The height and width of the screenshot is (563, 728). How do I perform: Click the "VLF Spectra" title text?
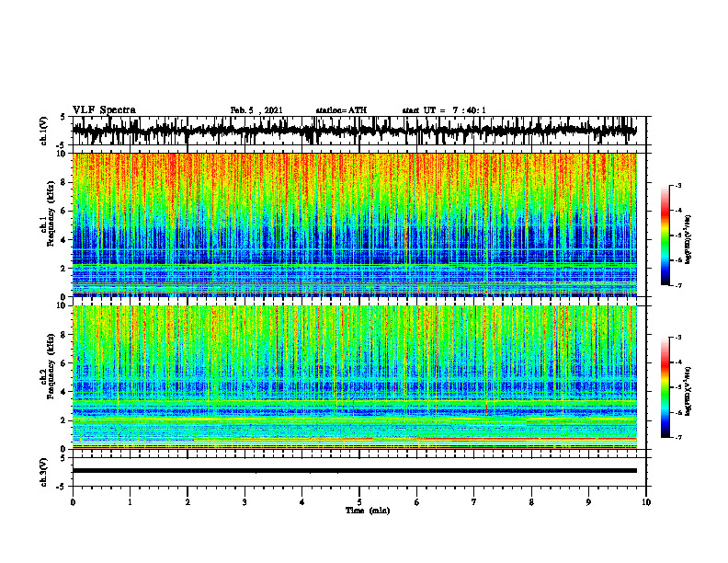(x=104, y=110)
